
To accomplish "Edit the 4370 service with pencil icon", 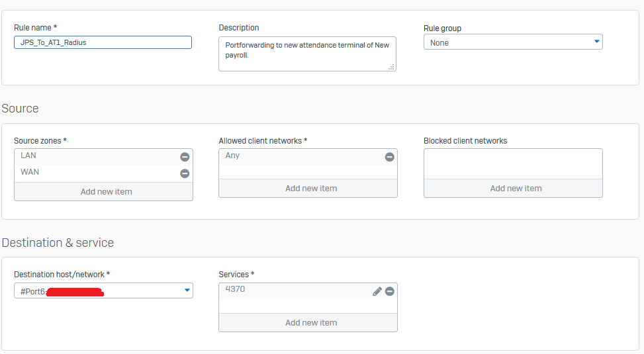I will tap(377, 291).
